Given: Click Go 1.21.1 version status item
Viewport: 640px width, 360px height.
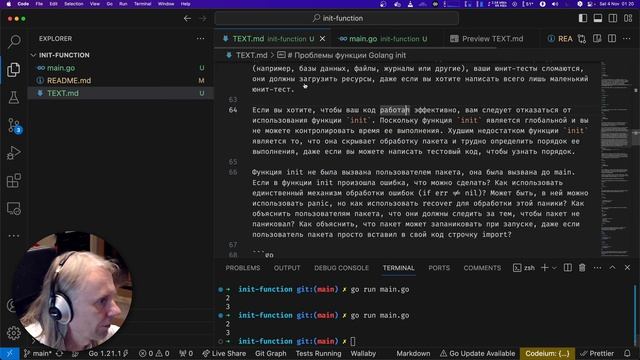Looking at the screenshot, I should point(109,353).
